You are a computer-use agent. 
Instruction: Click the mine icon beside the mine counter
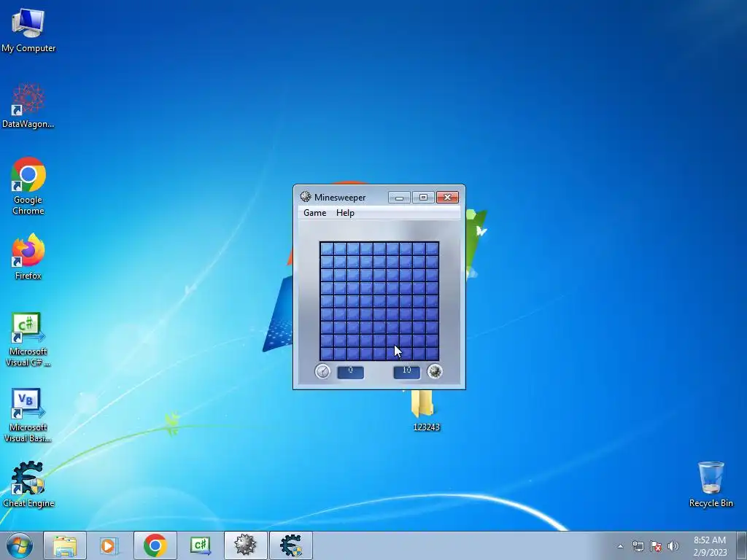pos(435,371)
